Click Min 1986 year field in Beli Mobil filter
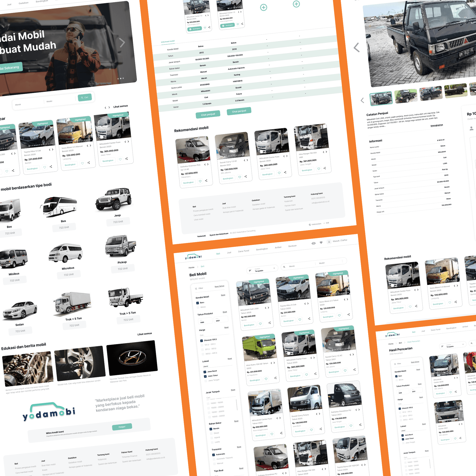Image resolution: width=476 pixels, height=476 pixels. click(x=205, y=322)
